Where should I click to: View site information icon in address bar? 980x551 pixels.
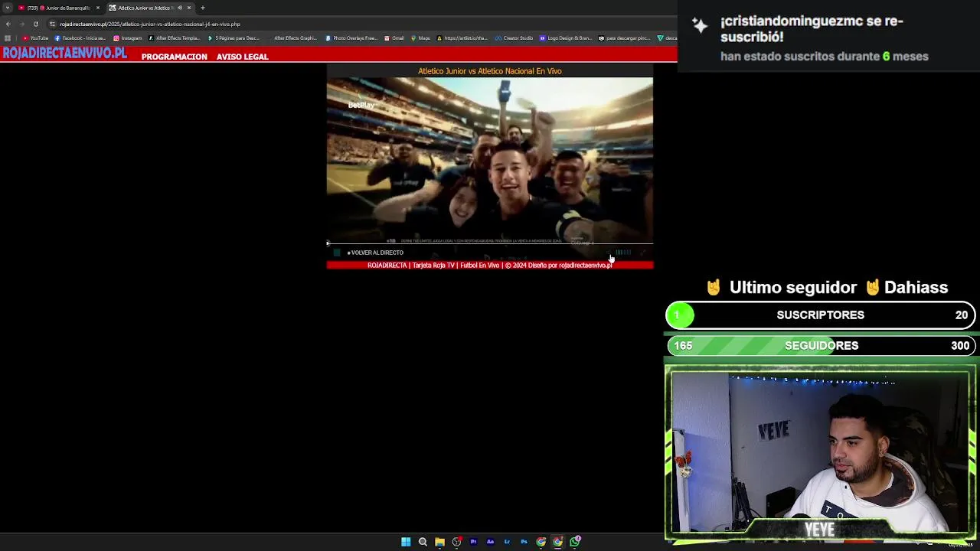[x=52, y=24]
